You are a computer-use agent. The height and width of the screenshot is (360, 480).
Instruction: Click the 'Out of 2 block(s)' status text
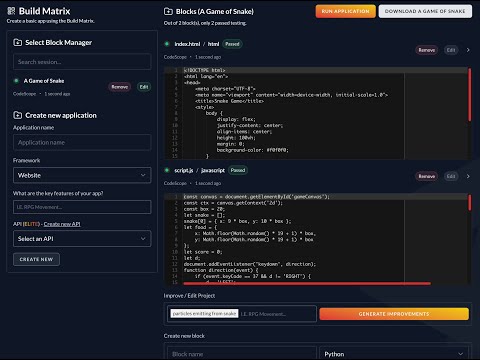click(x=205, y=23)
